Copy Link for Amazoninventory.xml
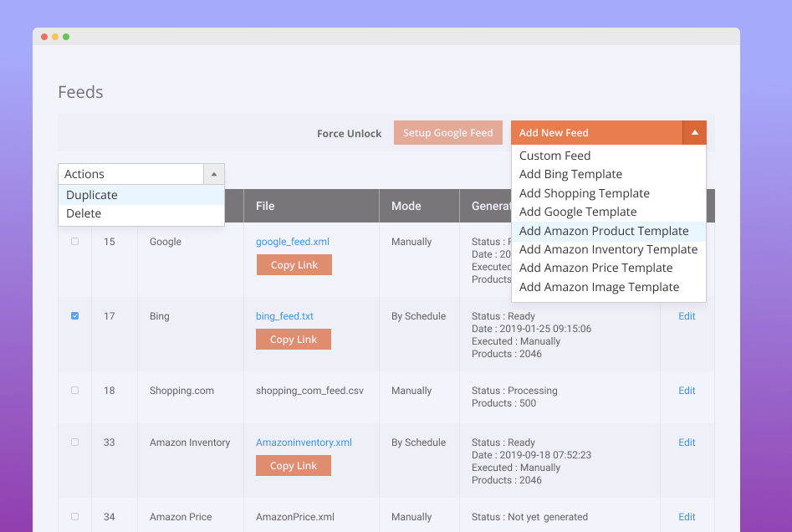The image size is (792, 532). [293, 465]
